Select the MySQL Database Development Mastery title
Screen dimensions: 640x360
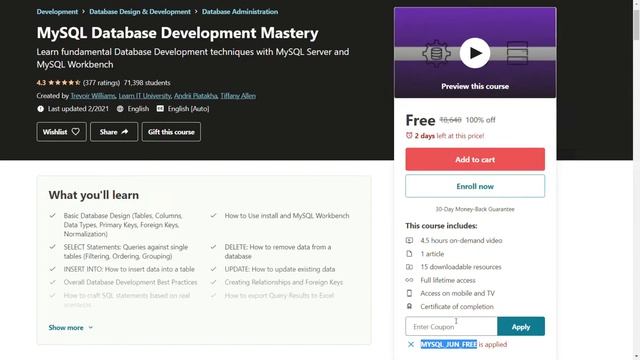[x=177, y=33]
